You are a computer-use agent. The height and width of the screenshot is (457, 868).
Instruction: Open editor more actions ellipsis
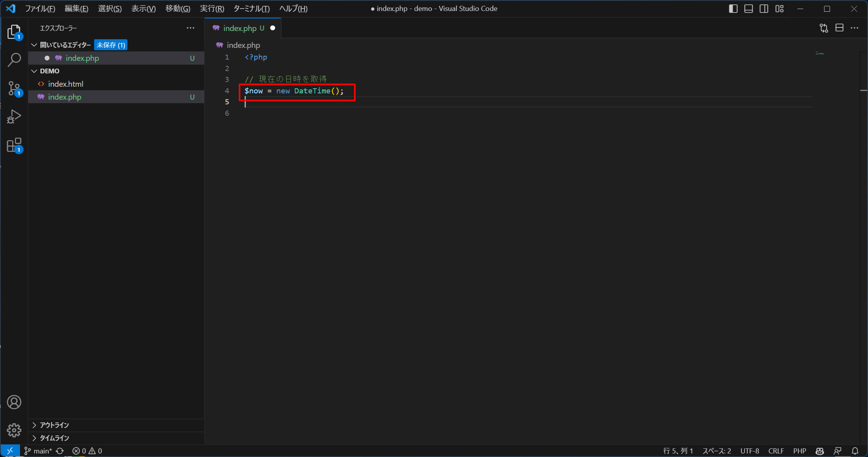[x=855, y=28]
